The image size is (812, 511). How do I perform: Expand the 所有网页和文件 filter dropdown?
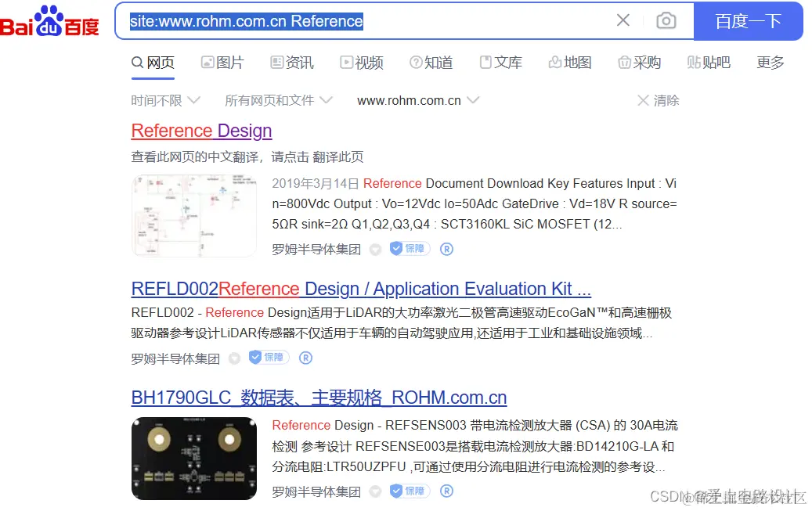point(279,100)
